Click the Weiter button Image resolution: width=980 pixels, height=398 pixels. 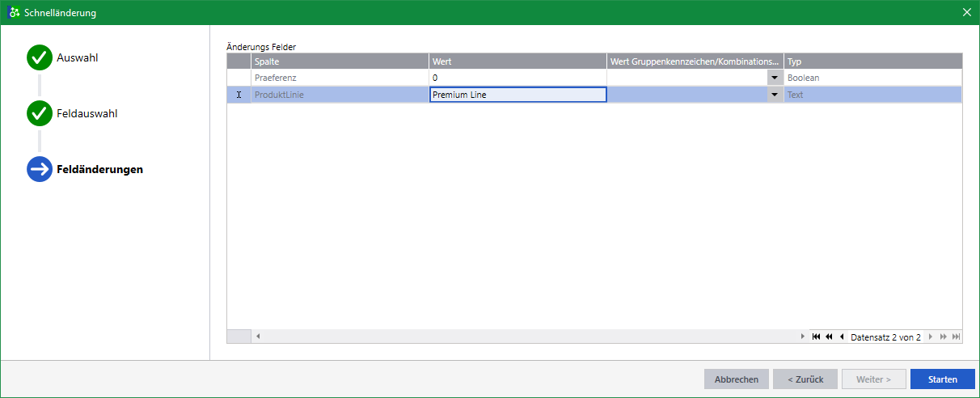click(874, 379)
